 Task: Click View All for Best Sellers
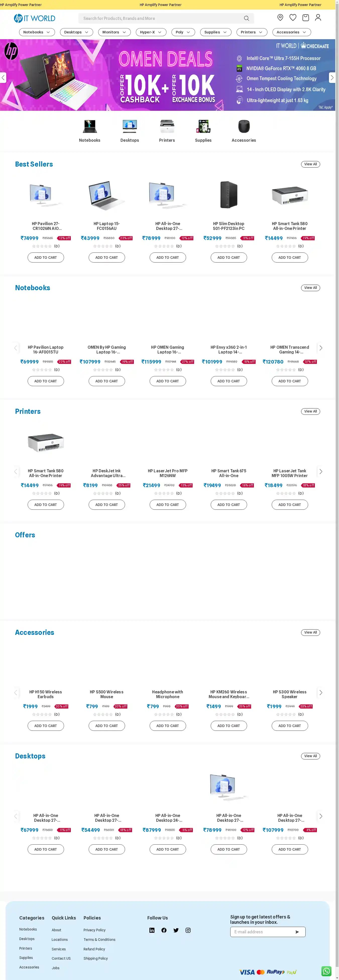310,164
